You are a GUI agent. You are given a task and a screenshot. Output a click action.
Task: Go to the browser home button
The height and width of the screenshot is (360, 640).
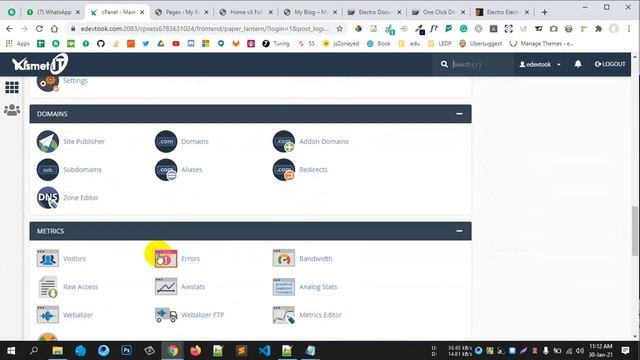54,29
